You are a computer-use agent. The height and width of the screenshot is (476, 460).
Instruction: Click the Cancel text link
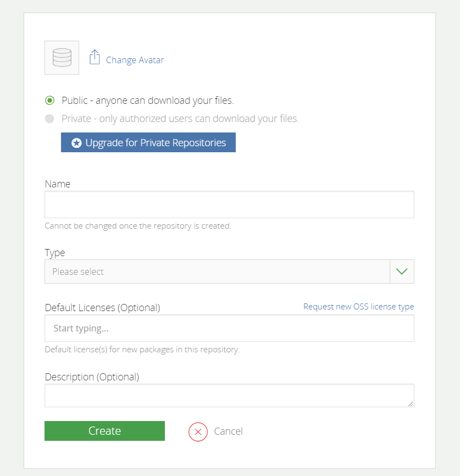228,431
